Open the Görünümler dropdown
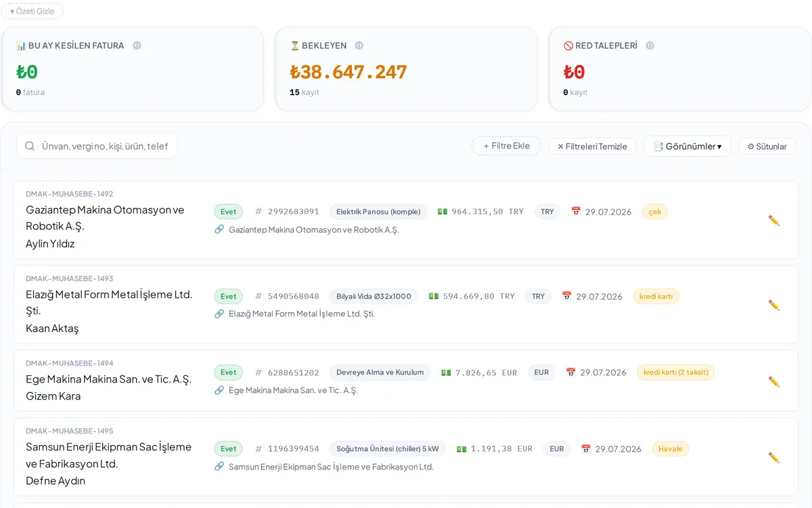The image size is (812, 508). coord(687,146)
